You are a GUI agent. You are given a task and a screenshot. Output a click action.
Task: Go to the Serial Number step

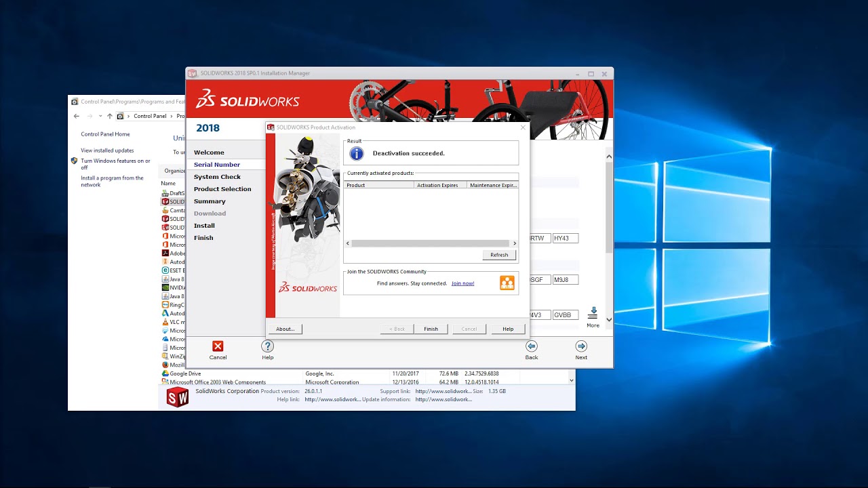click(217, 165)
